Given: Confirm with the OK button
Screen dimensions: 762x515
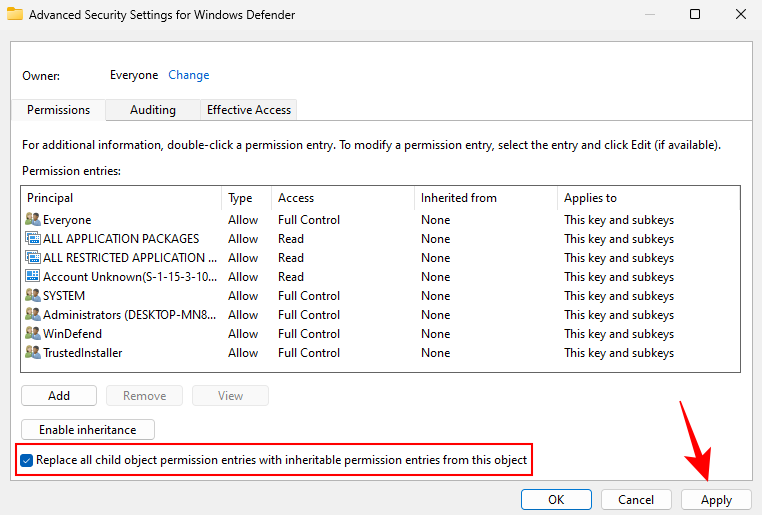Looking at the screenshot, I should (x=556, y=500).
